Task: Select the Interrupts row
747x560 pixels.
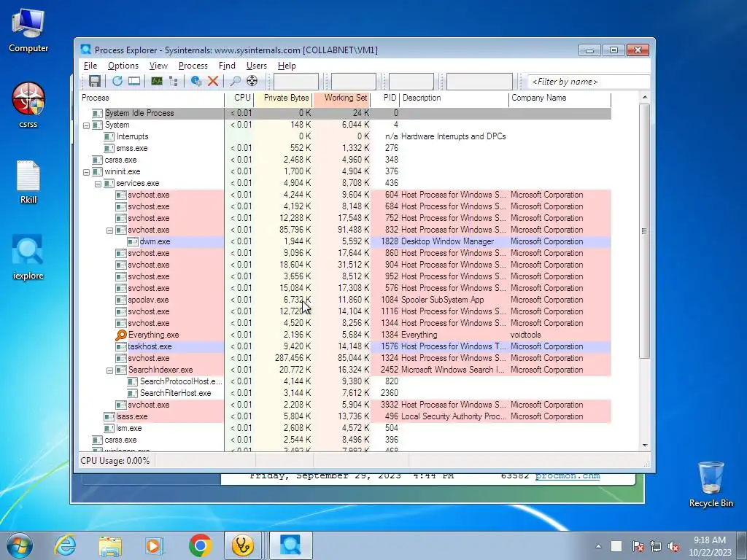Action: (345, 136)
